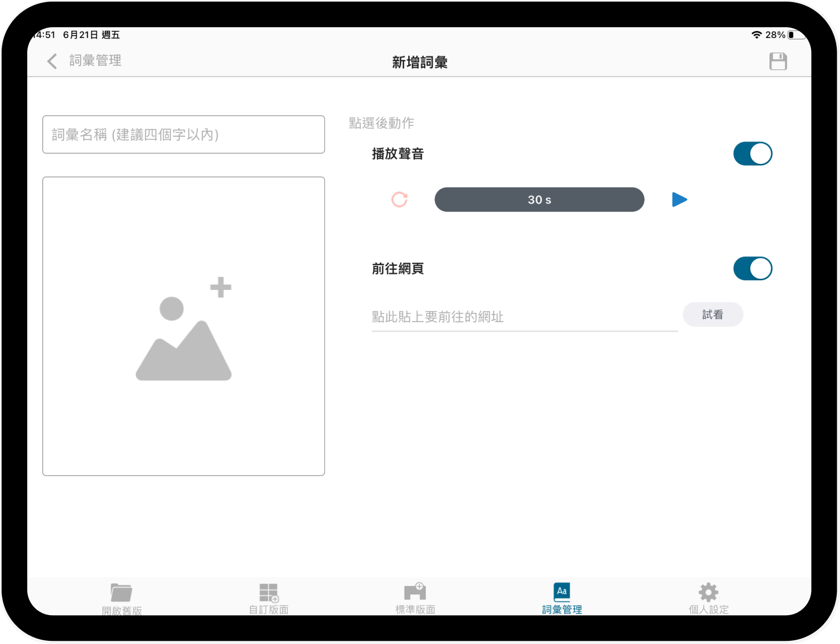This screenshot has height=644, width=840.
Task: Open the 個人設定 settings tab
Action: [709, 599]
